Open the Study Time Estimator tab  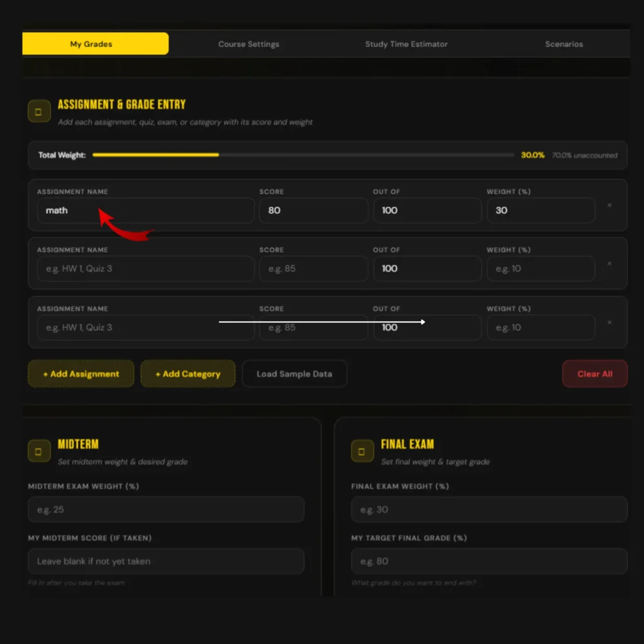(x=406, y=44)
